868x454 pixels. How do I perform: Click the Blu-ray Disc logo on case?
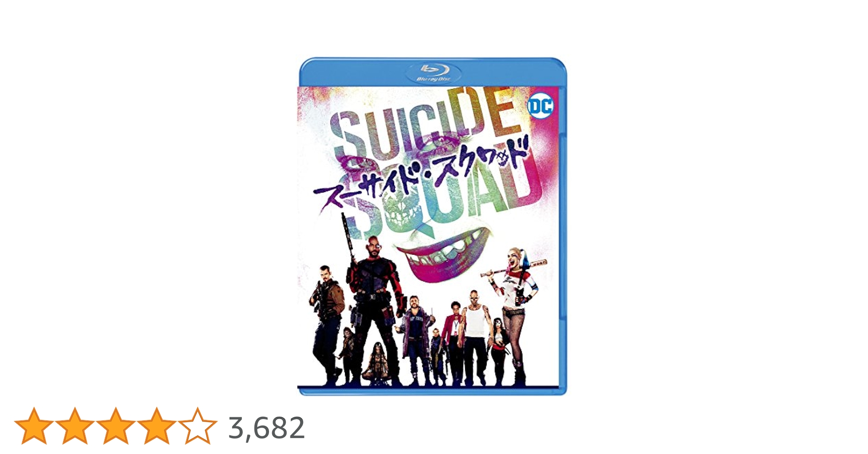click(x=434, y=73)
